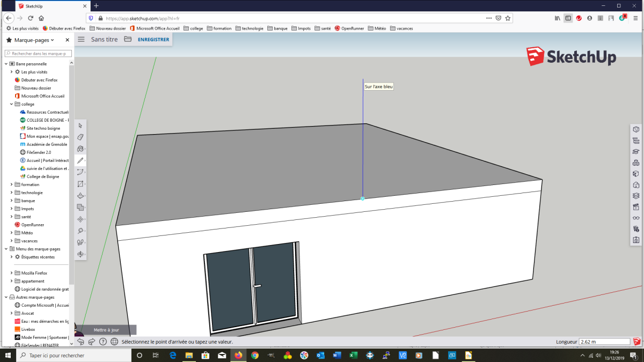Click the Longueur measurement input field
Image resolution: width=644 pixels, height=362 pixels.
[604, 342]
